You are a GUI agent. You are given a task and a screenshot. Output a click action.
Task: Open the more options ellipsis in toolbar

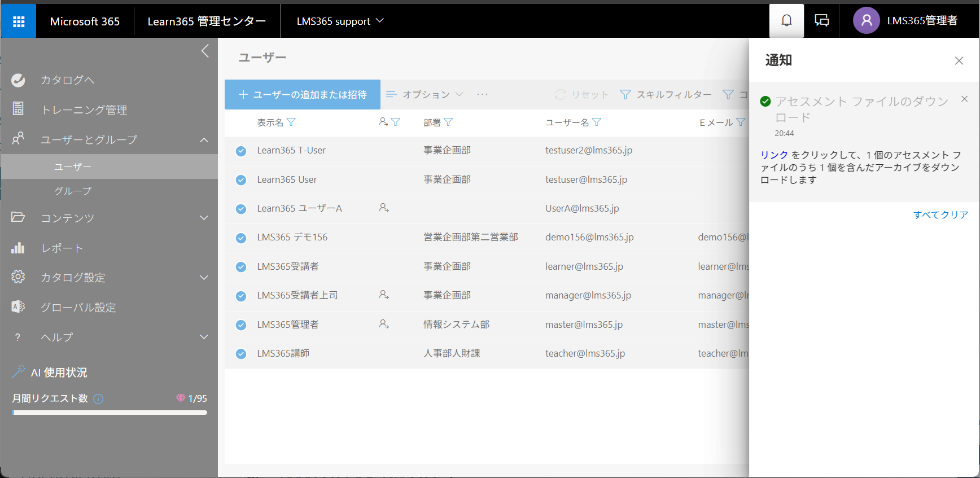[x=482, y=94]
